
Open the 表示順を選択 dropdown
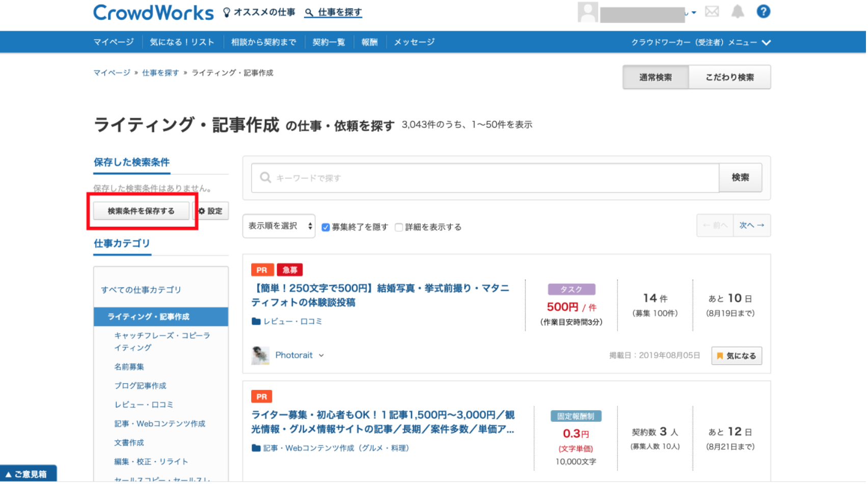coord(279,226)
